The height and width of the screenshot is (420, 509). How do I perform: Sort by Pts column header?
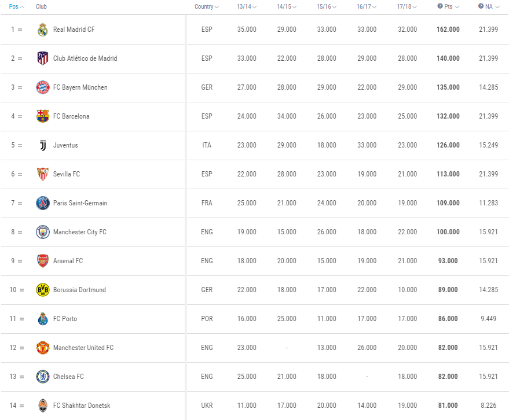(448, 6)
